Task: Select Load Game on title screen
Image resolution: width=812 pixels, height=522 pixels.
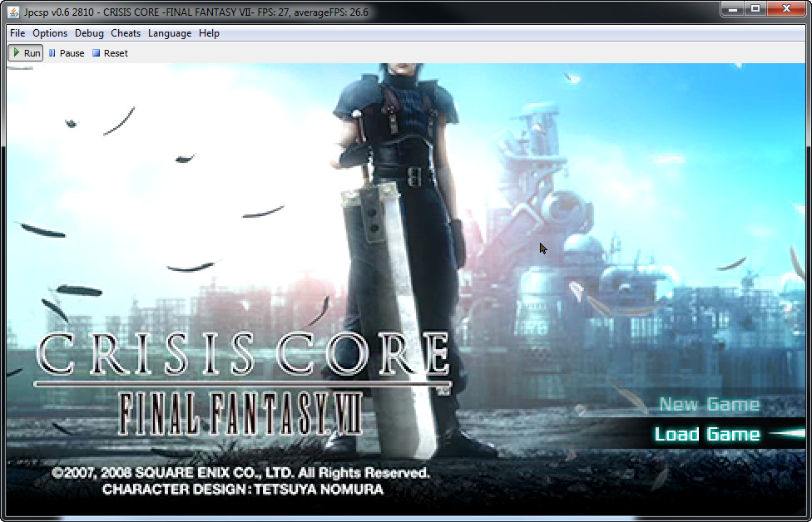Action: pos(707,434)
